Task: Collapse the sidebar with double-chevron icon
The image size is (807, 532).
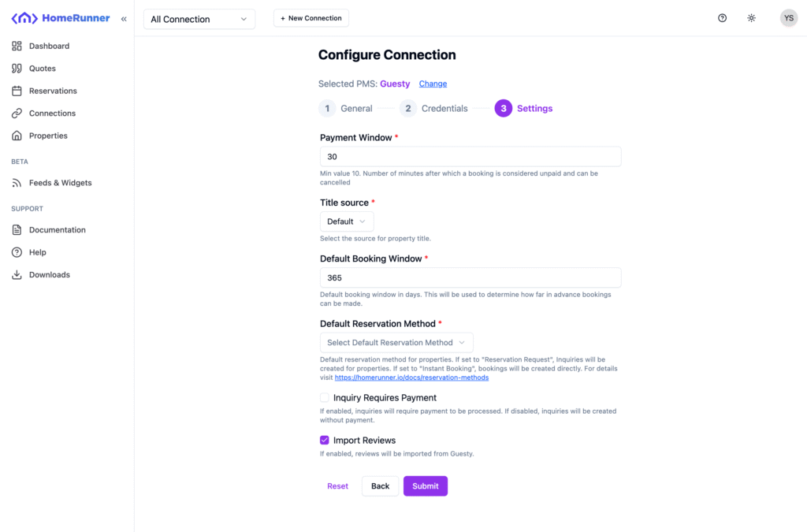Action: 124,19
